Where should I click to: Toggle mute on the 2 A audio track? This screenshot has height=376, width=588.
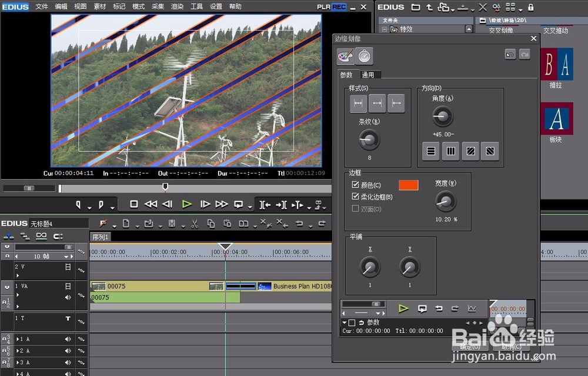coord(68,351)
